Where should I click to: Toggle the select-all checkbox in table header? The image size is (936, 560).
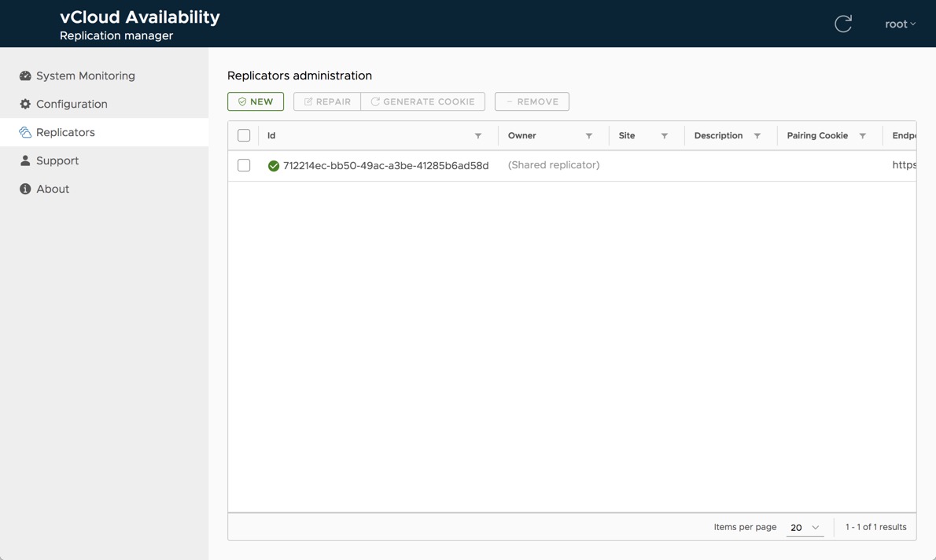[x=244, y=135]
